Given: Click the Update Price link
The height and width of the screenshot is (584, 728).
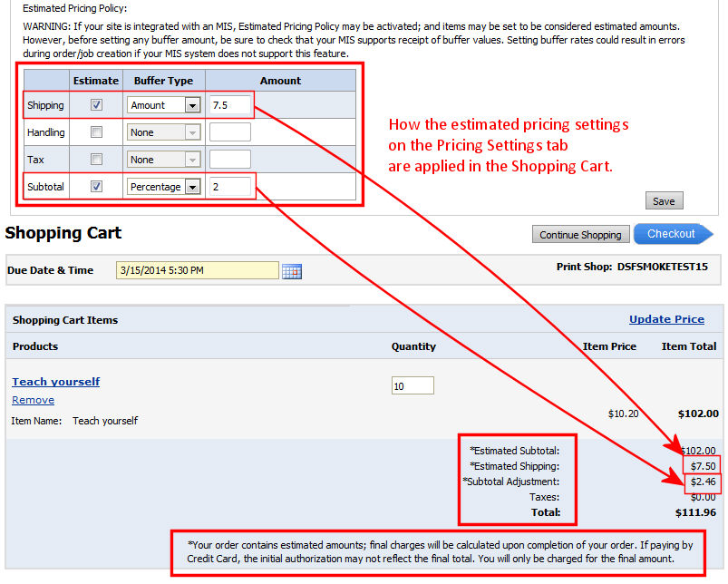Looking at the screenshot, I should 666,319.
